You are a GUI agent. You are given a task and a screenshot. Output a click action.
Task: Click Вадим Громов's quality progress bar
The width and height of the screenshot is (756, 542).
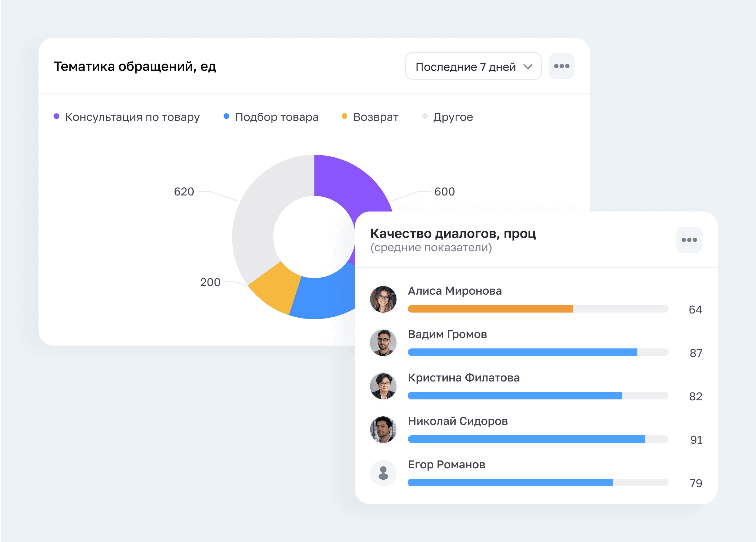(538, 352)
